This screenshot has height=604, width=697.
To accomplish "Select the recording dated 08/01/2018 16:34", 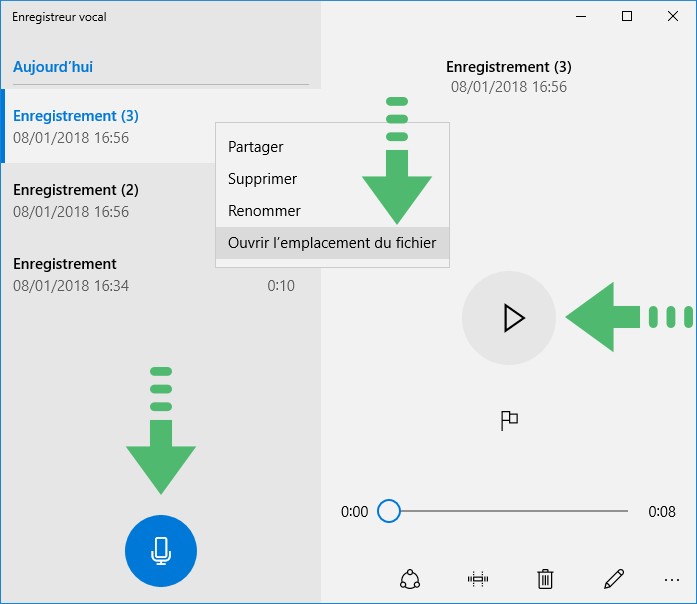I will (x=160, y=274).
